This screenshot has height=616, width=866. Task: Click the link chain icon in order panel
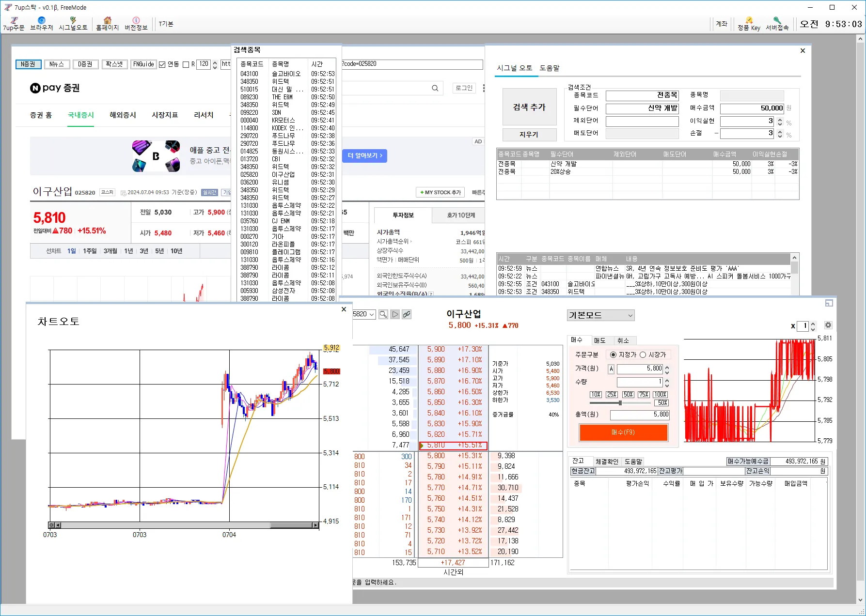[407, 314]
